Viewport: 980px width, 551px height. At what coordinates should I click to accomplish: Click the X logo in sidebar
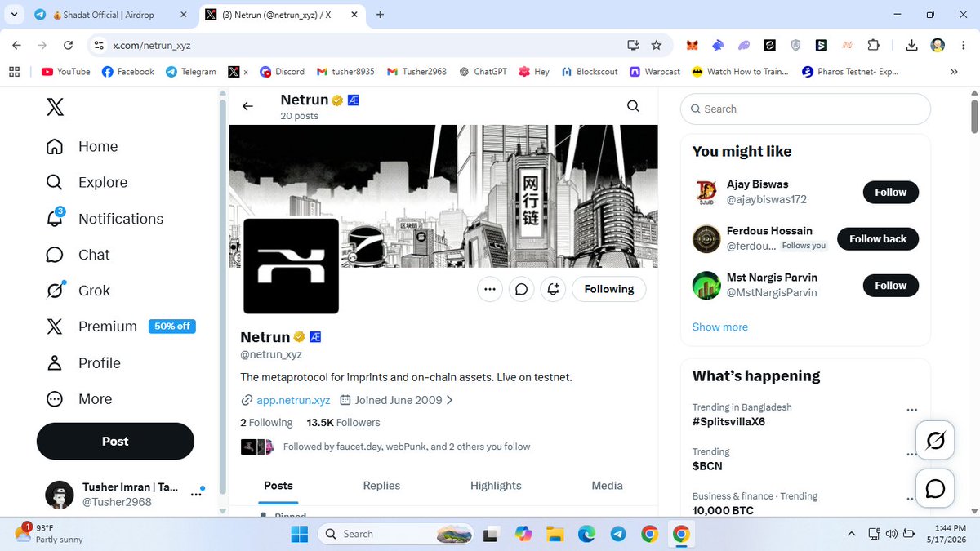[55, 107]
